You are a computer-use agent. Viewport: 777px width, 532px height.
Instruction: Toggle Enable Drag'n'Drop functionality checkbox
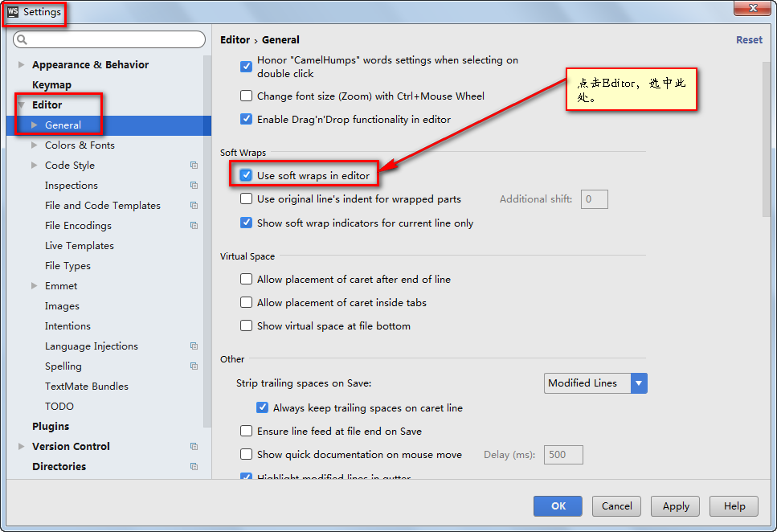point(246,119)
